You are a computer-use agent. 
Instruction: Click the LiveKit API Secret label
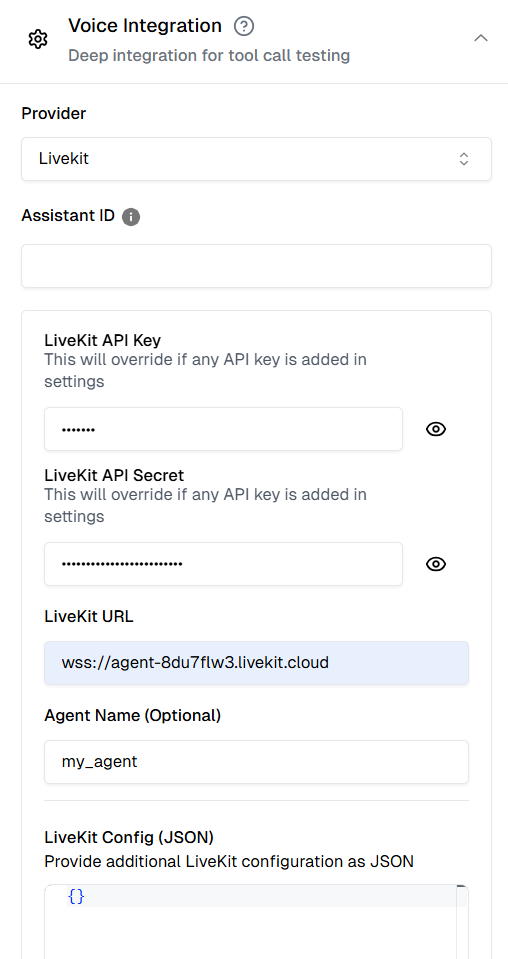tap(114, 475)
